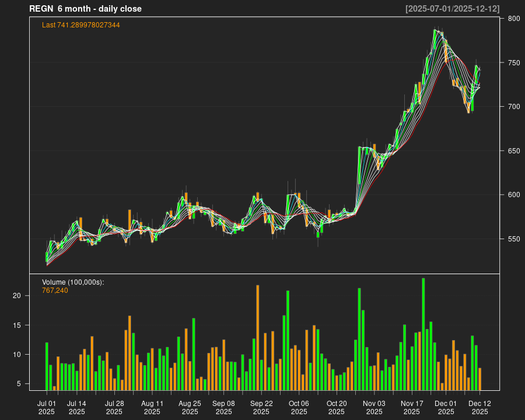Image resolution: width=525 pixels, height=420 pixels.
Task: Click the tallest green volume bar
Action: tap(423, 334)
